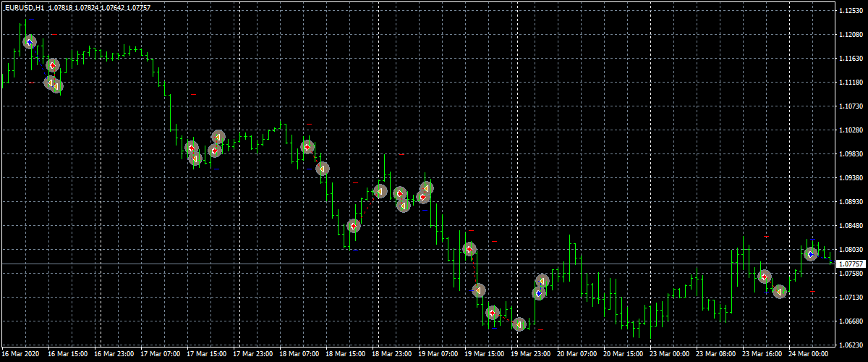The height and width of the screenshot is (362, 868).
Task: Click time axis label 23 Mar 16:00
Action: (x=763, y=355)
